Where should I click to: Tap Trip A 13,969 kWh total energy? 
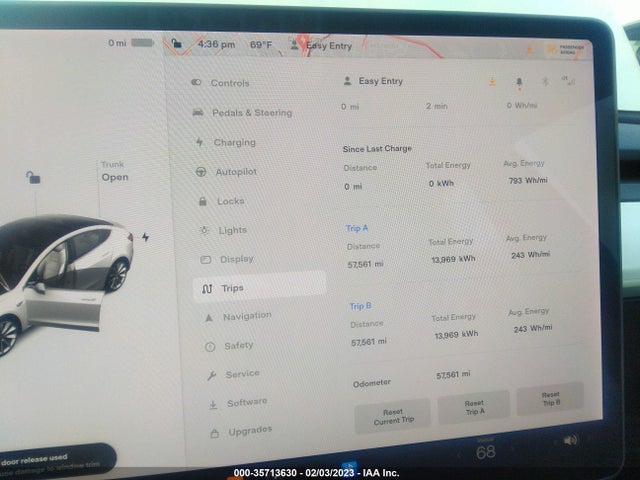[x=453, y=259]
